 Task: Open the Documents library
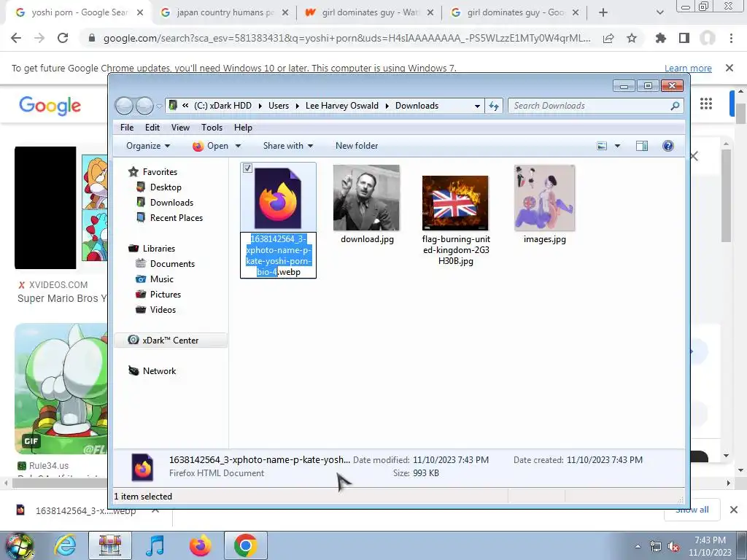172,264
